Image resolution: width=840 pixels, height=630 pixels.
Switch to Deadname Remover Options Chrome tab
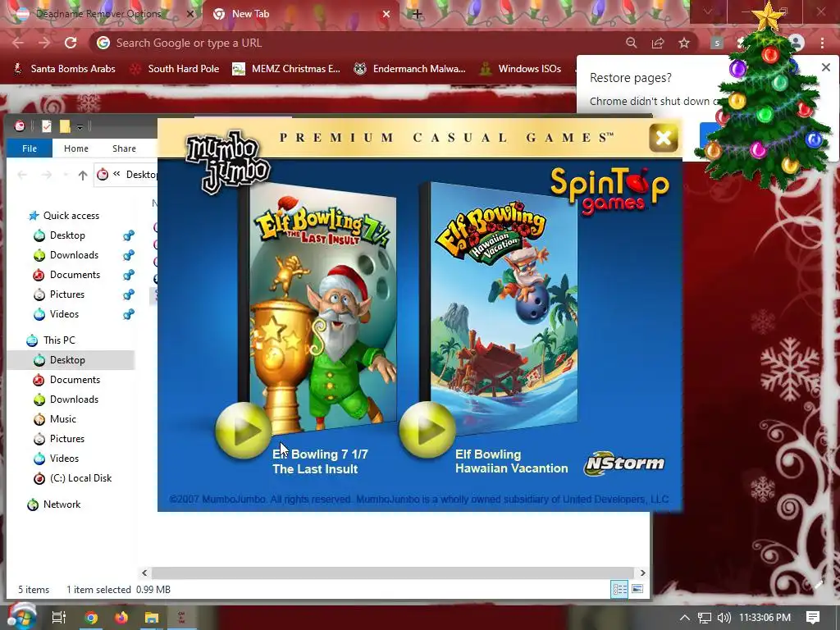tap(99, 14)
